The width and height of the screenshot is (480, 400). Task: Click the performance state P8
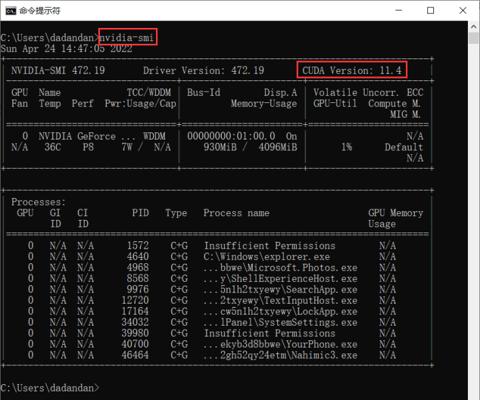(88, 147)
